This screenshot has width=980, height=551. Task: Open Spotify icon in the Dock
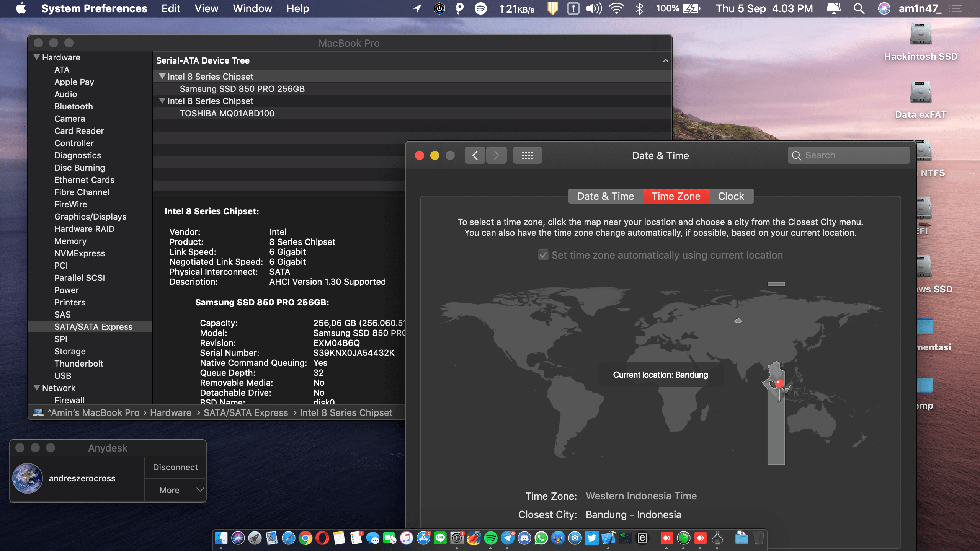490,538
